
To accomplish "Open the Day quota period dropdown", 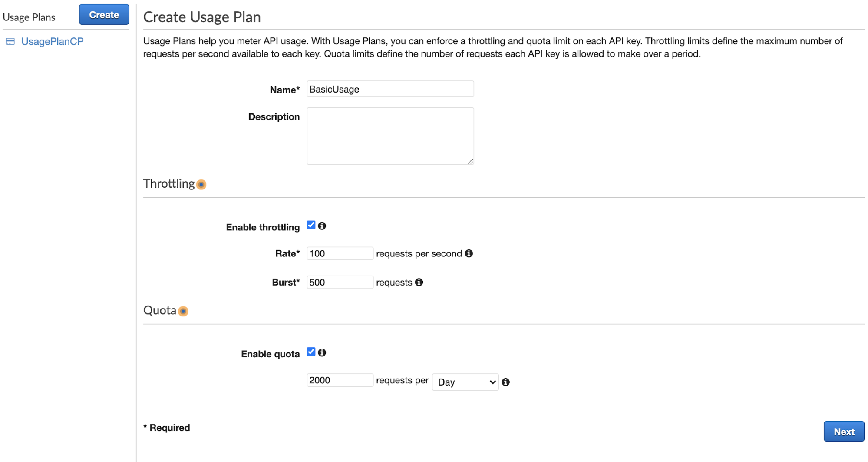I will (465, 382).
